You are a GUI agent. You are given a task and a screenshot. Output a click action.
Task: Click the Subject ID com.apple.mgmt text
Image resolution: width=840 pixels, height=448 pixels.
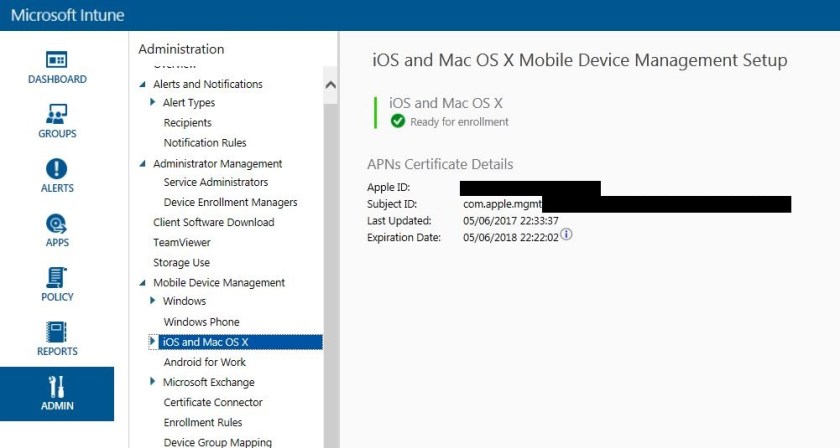coord(502,204)
